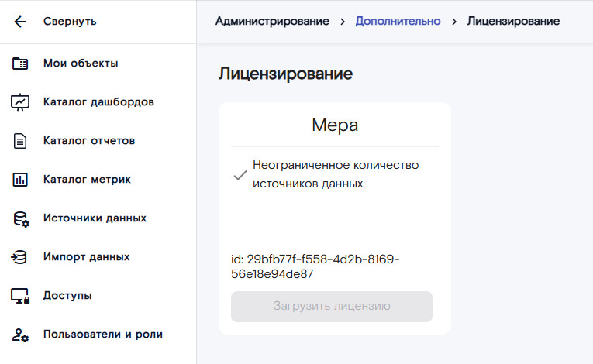Click the Каталог метрик bar chart icon
593x364 pixels.
[x=20, y=180]
